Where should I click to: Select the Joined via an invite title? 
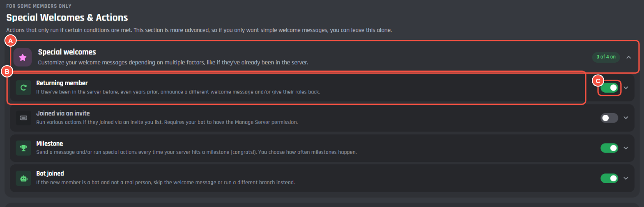click(x=63, y=113)
